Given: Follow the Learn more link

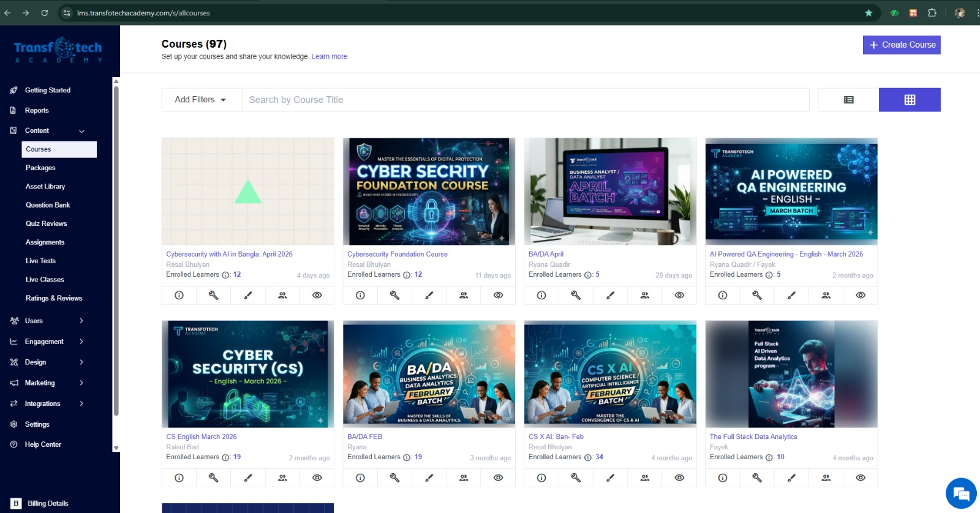Looking at the screenshot, I should point(330,56).
